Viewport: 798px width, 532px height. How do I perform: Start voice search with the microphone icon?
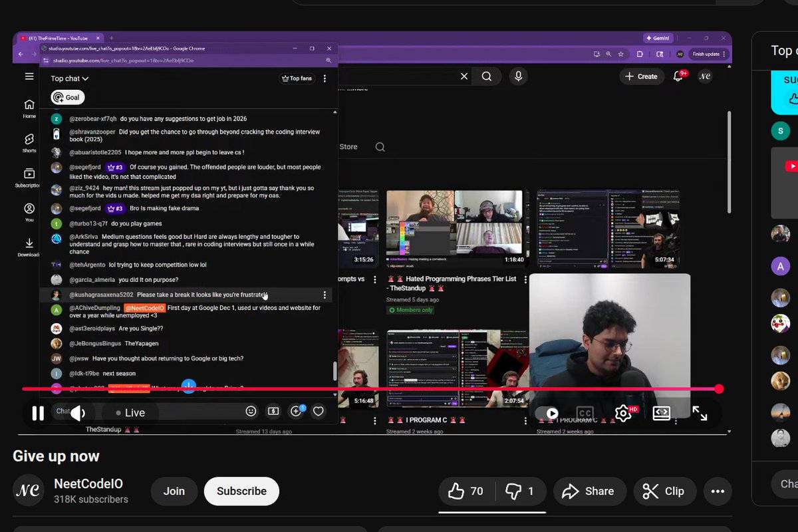[x=518, y=76]
